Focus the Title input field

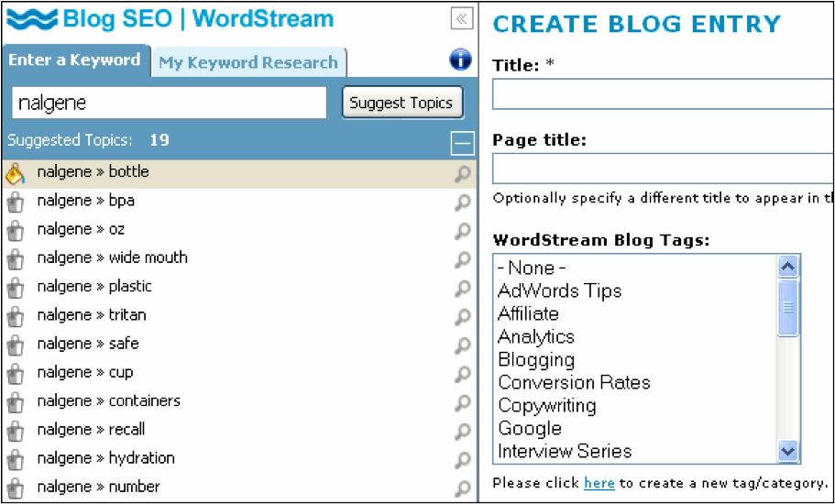pos(663,94)
